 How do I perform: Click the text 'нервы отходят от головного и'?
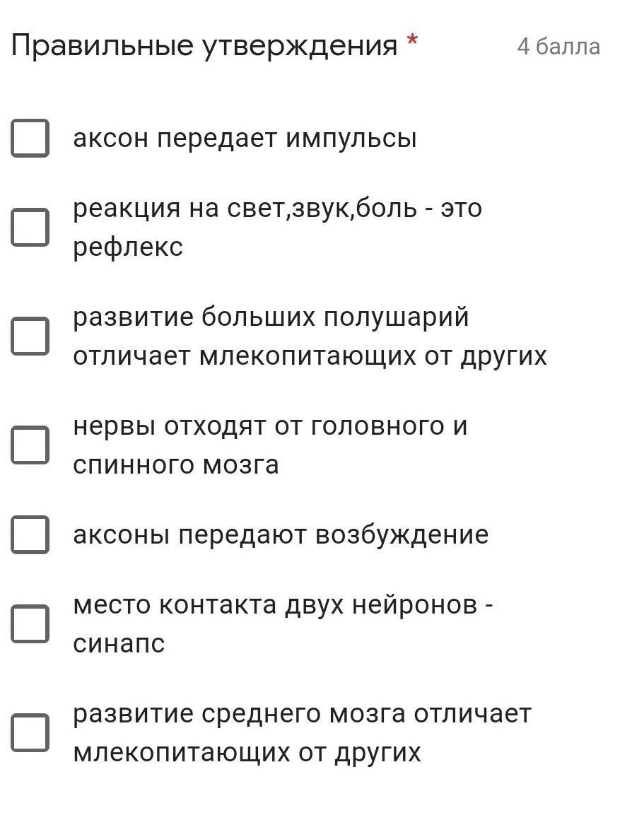[270, 426]
